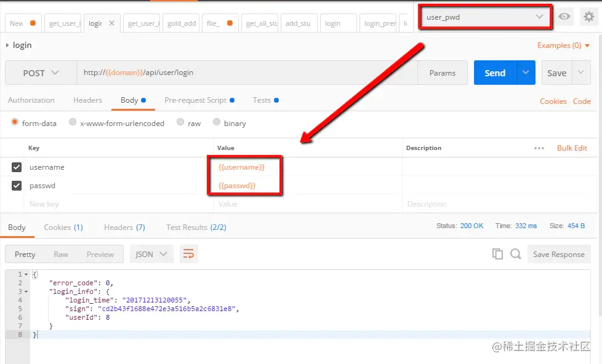Copy response body to clipboard
The image size is (602, 364).
[x=497, y=254]
